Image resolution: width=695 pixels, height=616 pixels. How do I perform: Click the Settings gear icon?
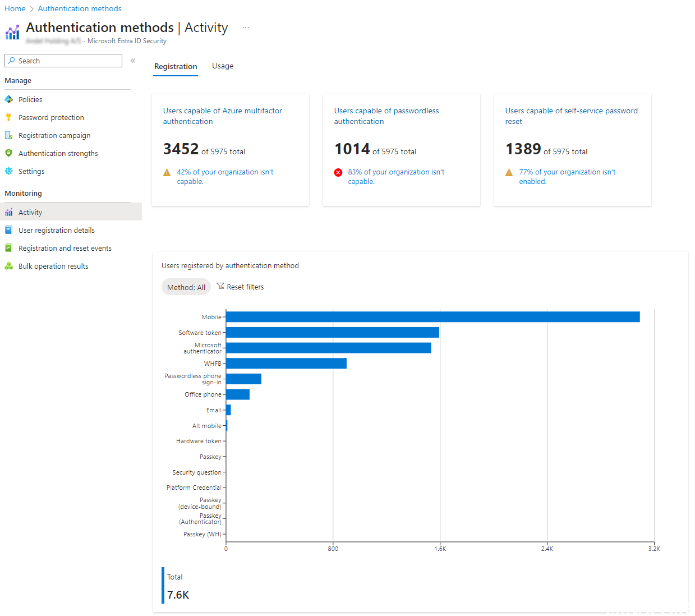coord(9,171)
